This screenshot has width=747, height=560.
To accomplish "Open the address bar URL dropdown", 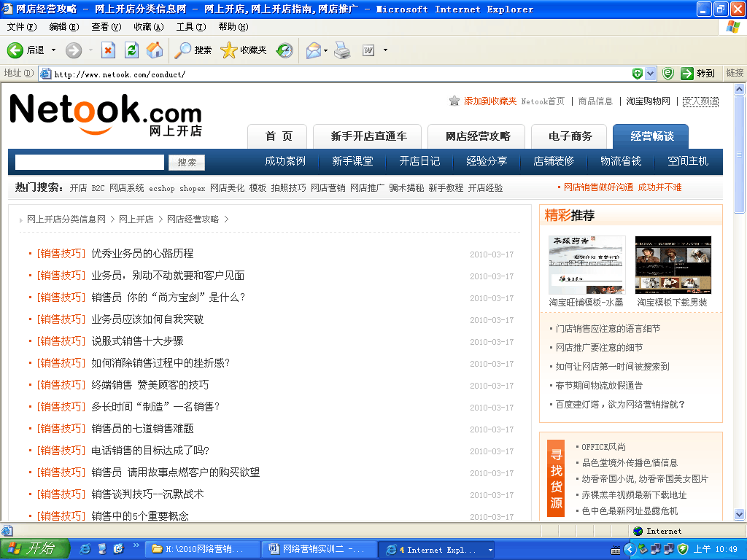I will [638, 74].
